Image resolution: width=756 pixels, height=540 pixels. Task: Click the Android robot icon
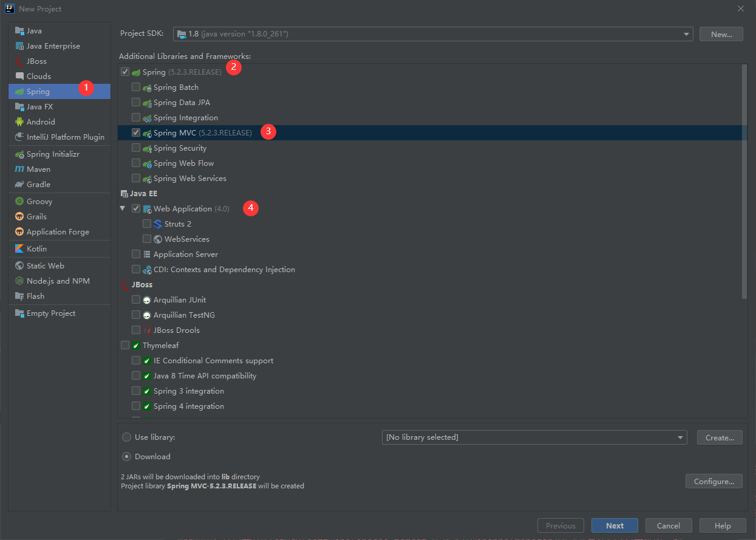[19, 121]
